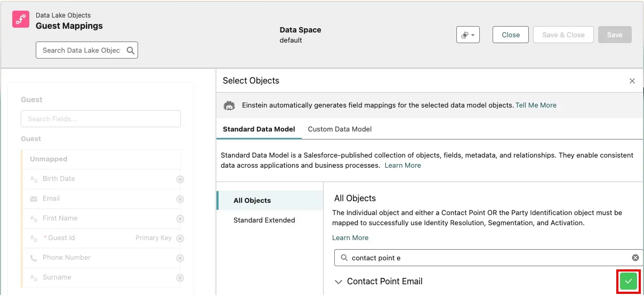Select the All Objects category
This screenshot has height=296, width=644.
click(252, 201)
